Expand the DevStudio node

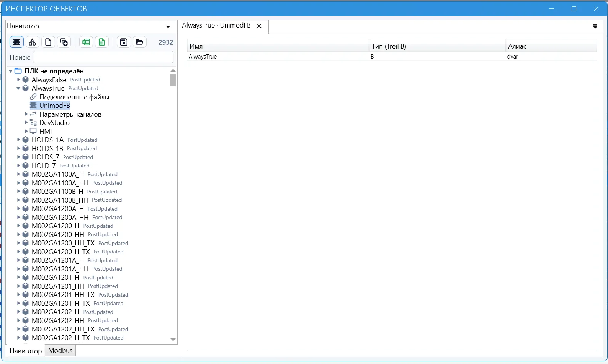coord(26,123)
